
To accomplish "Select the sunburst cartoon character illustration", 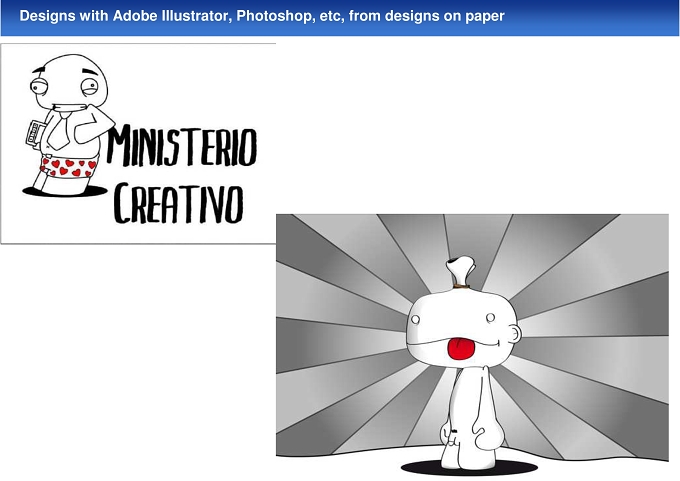I will point(472,345).
